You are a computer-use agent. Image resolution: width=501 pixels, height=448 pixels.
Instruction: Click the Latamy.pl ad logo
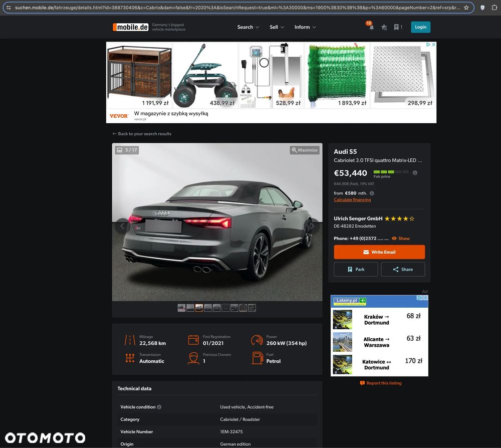350,300
